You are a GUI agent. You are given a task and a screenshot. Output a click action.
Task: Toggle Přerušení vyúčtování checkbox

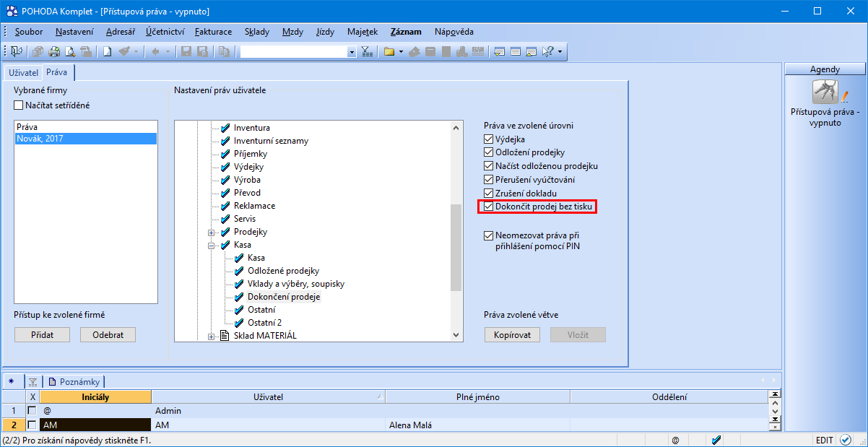[489, 180]
